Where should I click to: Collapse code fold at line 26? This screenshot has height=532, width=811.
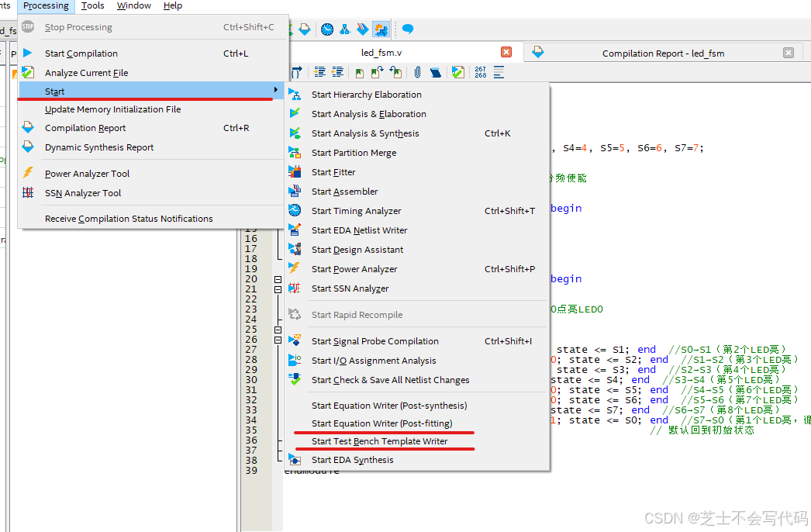coord(278,340)
